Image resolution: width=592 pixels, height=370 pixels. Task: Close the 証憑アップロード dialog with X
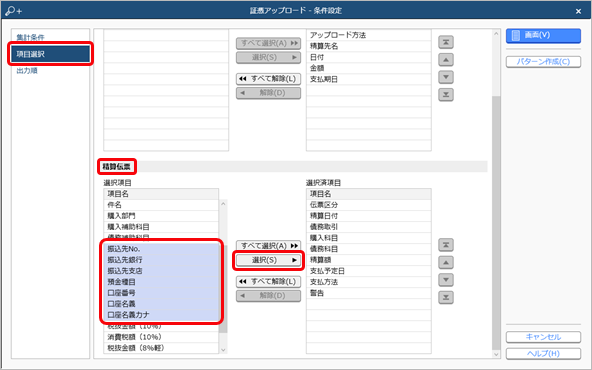click(578, 11)
